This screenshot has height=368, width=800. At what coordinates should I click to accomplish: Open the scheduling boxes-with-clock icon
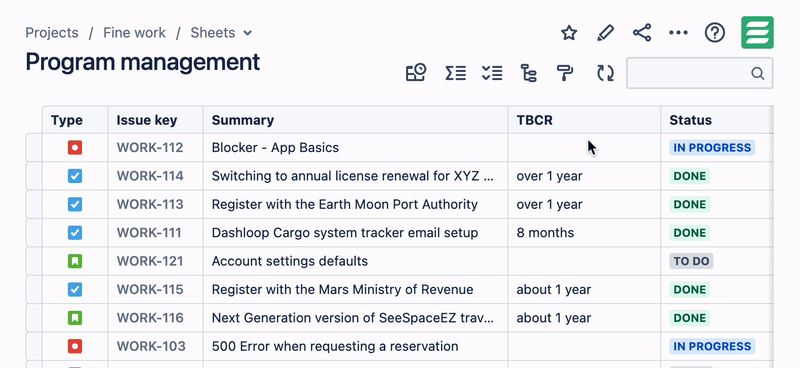(416, 73)
